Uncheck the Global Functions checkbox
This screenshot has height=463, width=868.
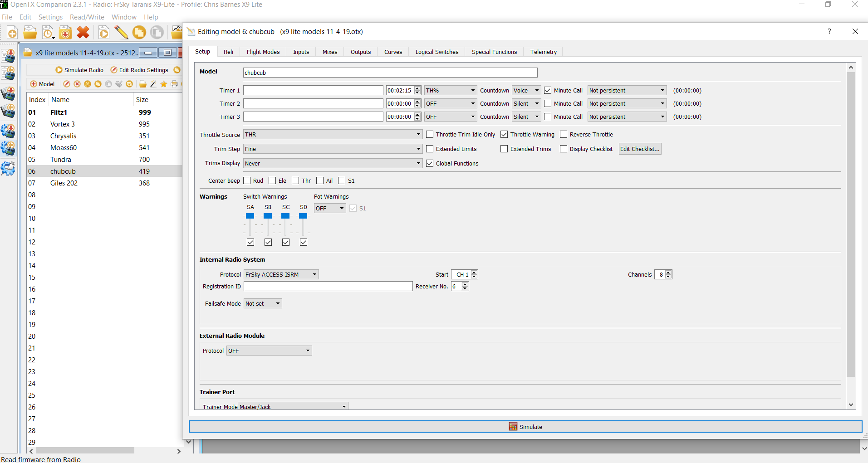pos(430,164)
